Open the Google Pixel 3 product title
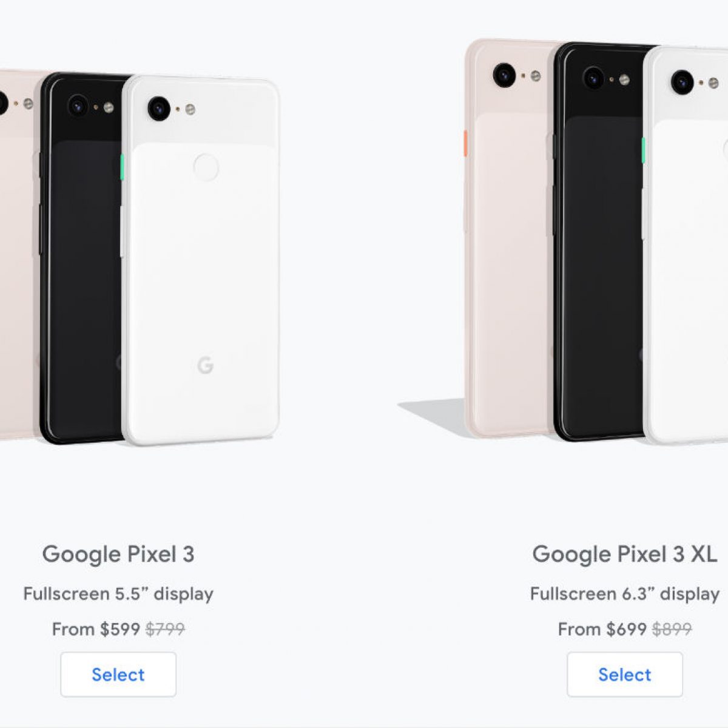 pos(118,554)
